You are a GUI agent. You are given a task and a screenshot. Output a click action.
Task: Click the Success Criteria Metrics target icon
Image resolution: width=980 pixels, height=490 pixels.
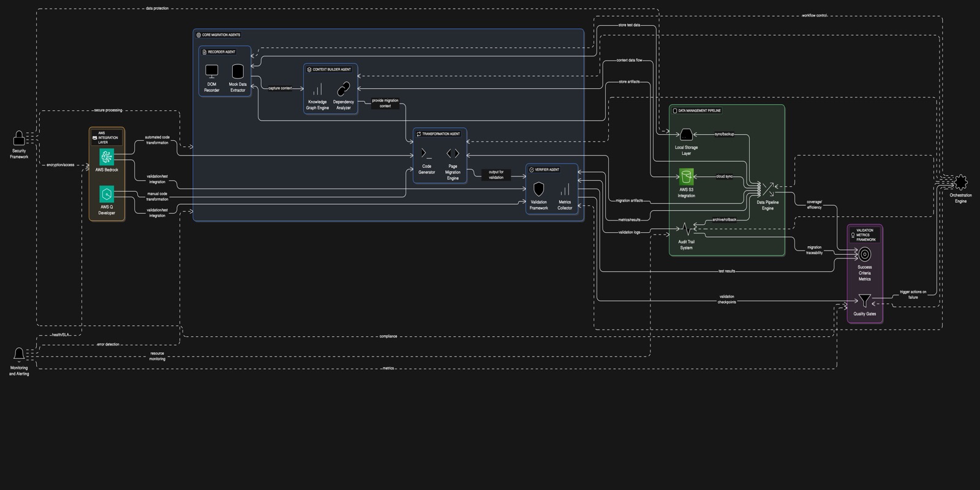864,254
